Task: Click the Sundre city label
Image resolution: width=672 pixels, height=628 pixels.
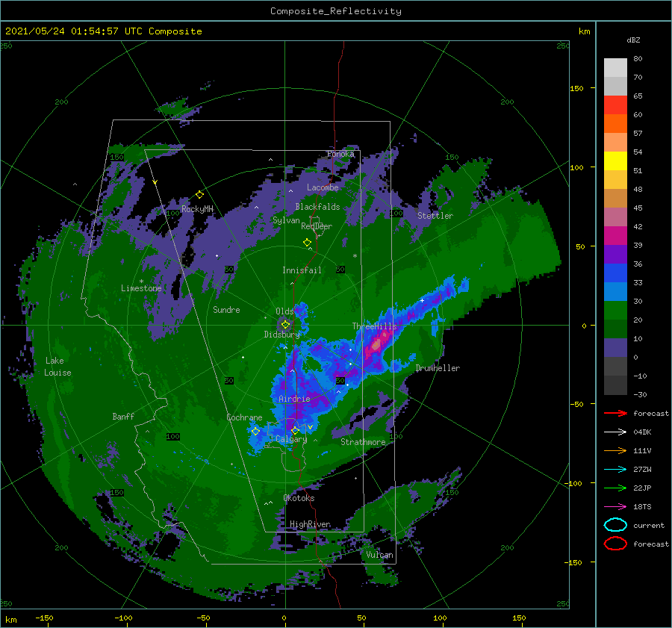Action: pos(226,310)
